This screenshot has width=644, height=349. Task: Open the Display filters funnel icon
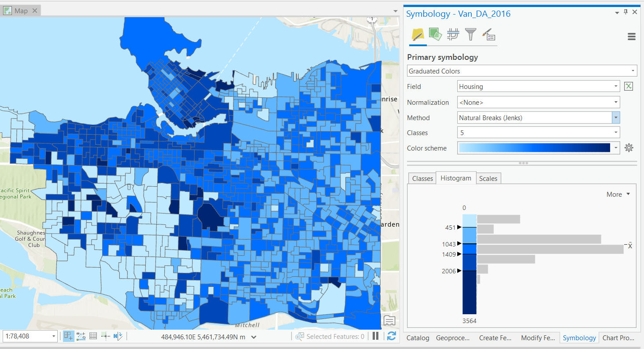[470, 34]
